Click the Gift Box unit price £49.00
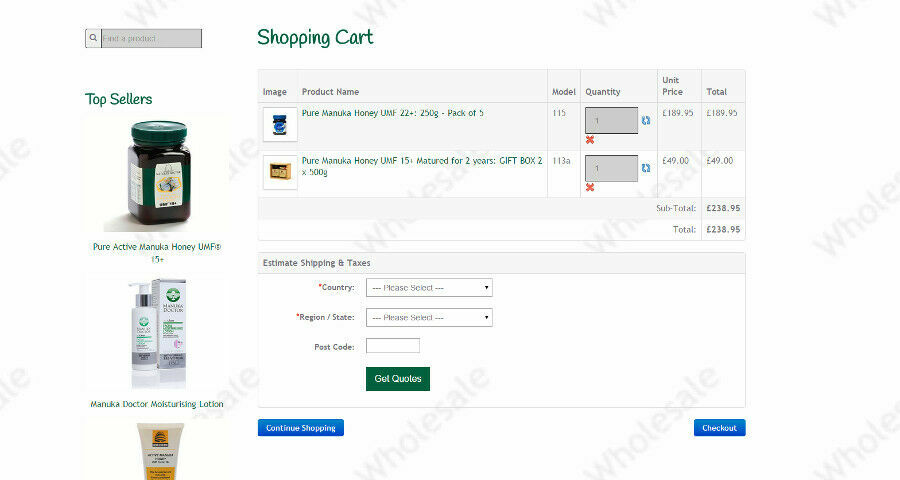Screen dimensions: 900x480 point(675,161)
